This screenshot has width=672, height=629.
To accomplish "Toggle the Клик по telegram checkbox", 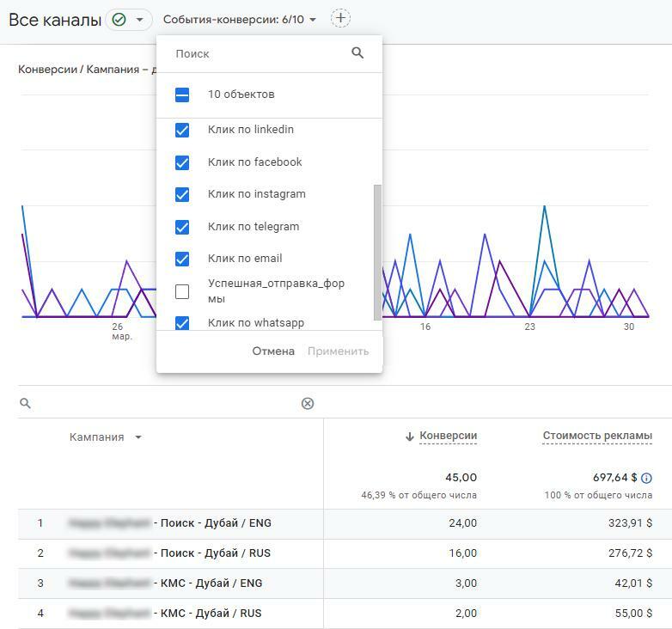I will 182,227.
